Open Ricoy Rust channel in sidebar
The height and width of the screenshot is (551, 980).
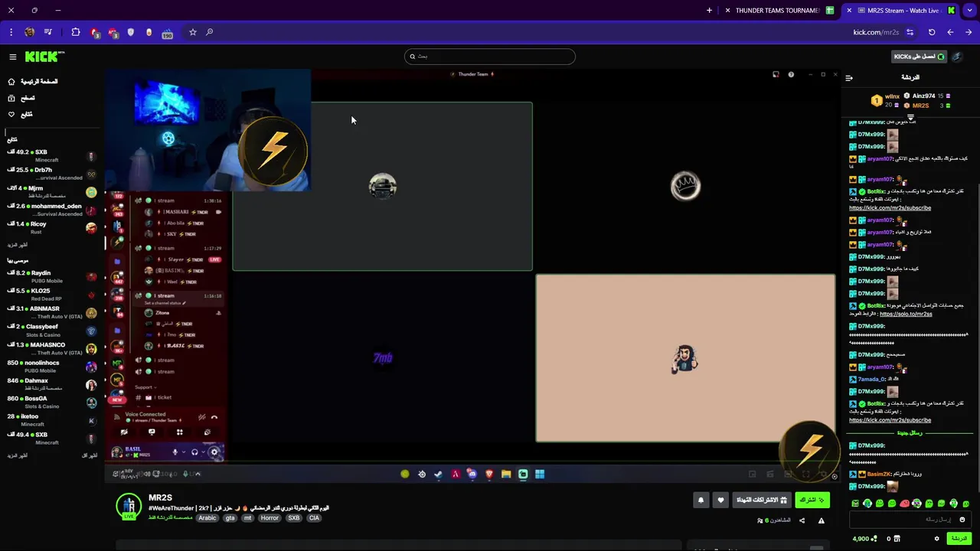(x=51, y=227)
